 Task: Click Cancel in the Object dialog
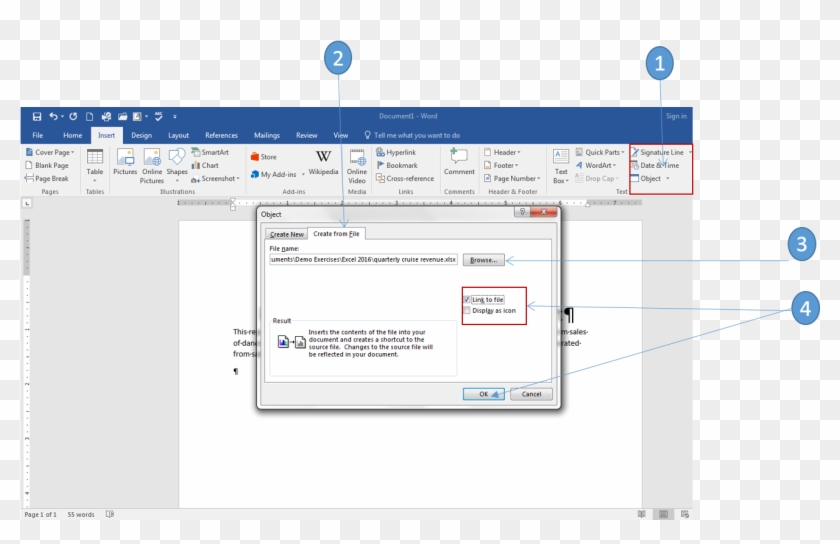[x=531, y=394]
